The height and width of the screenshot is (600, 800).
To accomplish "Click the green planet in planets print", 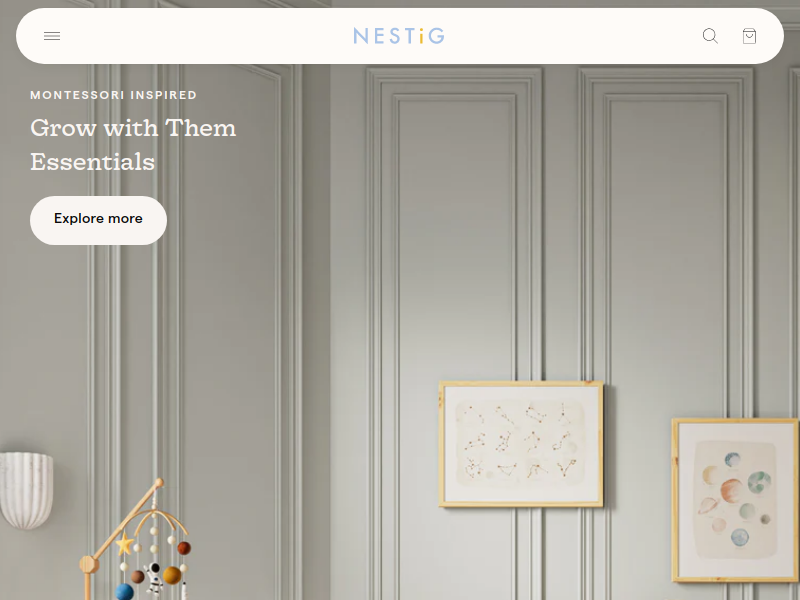I will pyautogui.click(x=759, y=482).
